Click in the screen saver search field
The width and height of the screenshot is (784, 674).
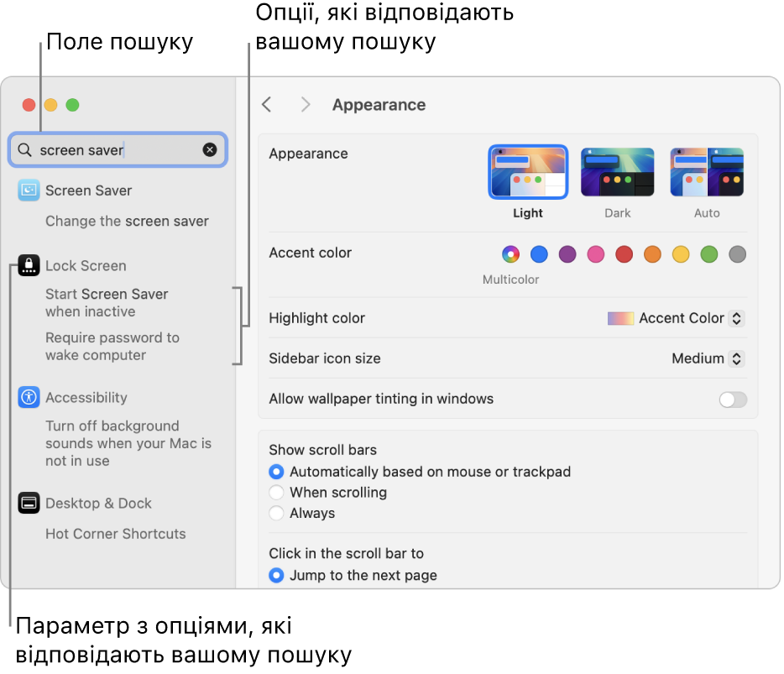tap(118, 149)
